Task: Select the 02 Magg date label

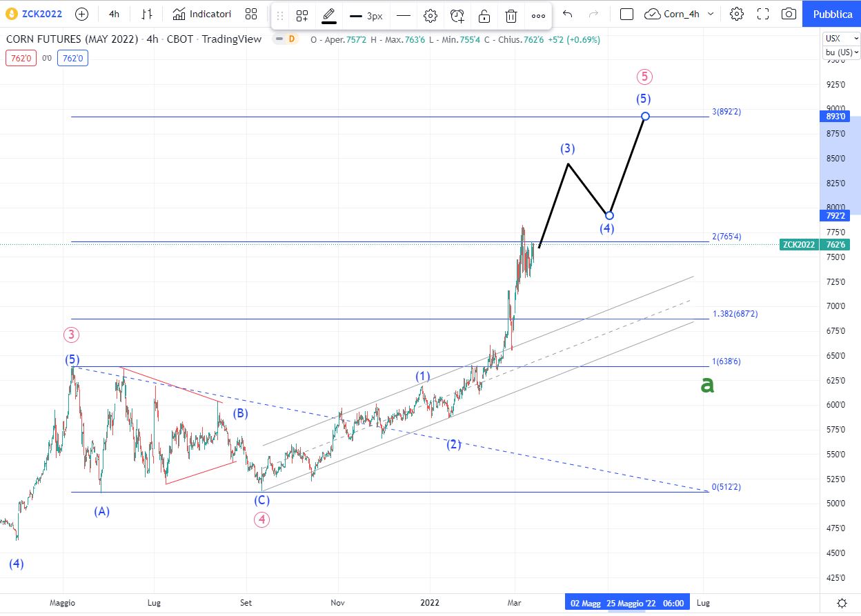Action: [x=585, y=603]
